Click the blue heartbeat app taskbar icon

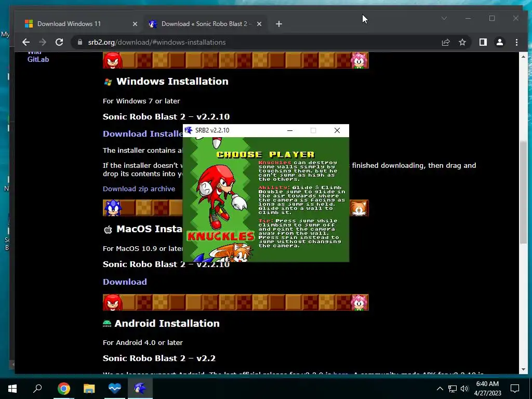115,388
